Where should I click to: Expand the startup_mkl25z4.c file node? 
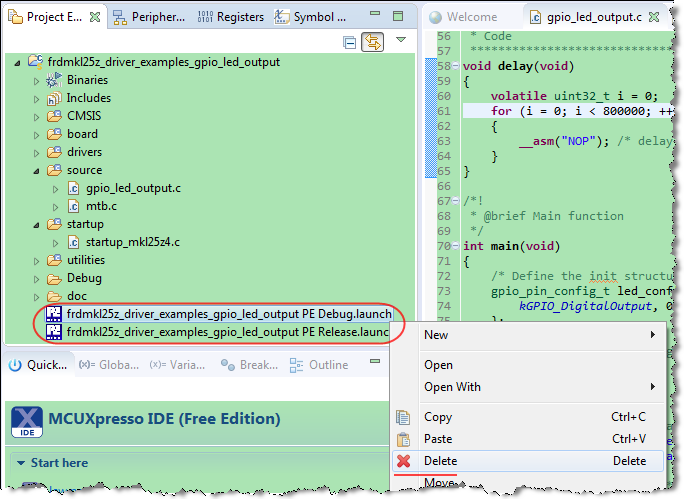pos(55,243)
